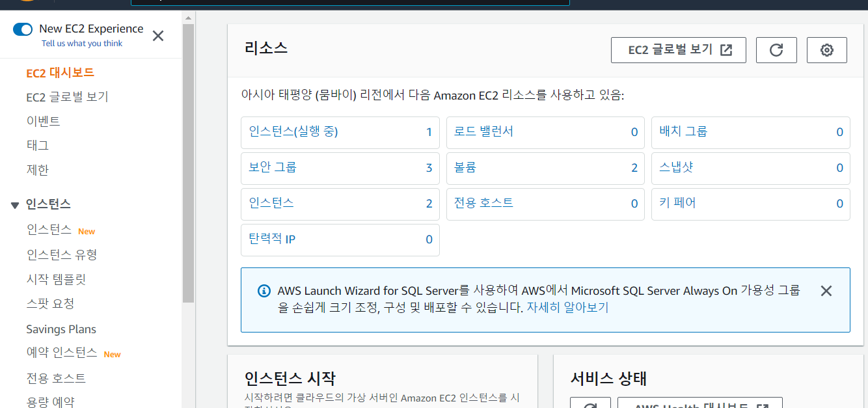868x408 pixels.
Task: Click the 리소스 panel heading
Action: point(266,48)
